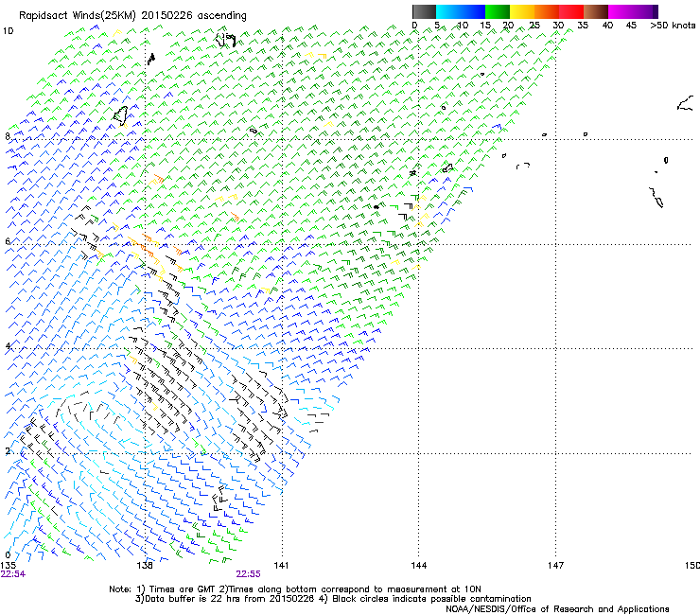Click the longitude label '147'
The width and height of the screenshot is (700, 615).
click(556, 566)
